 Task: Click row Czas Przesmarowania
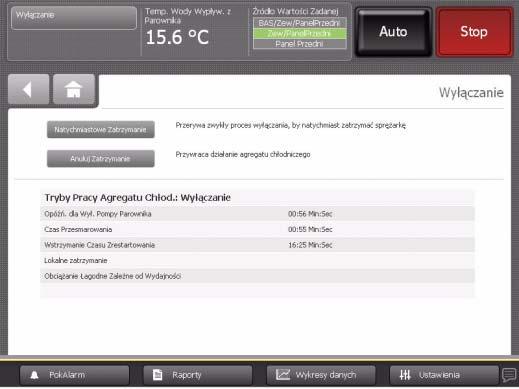[x=257, y=229]
